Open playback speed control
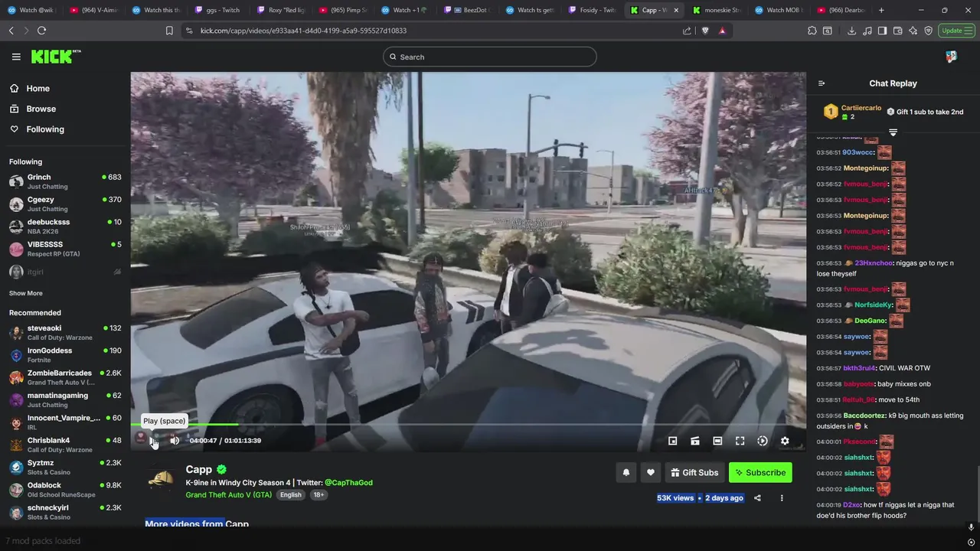Viewport: 980px width, 551px height. pyautogui.click(x=763, y=441)
